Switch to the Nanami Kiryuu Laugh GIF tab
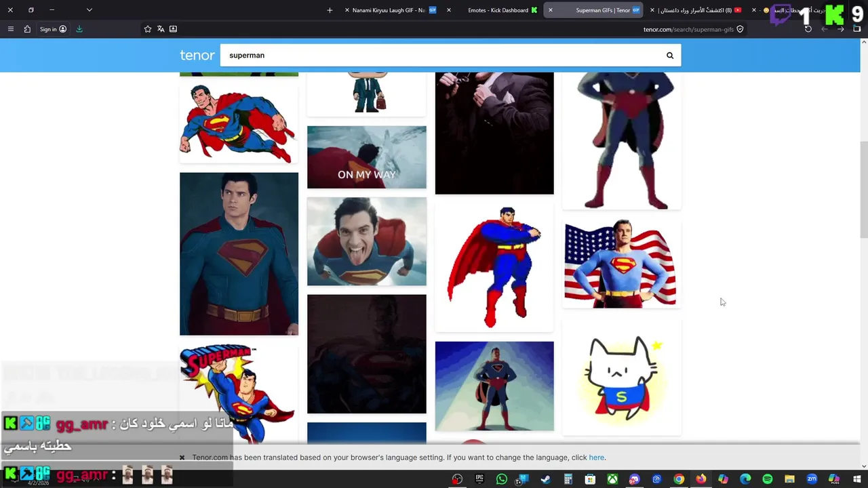This screenshot has width=868, height=488. [390, 10]
